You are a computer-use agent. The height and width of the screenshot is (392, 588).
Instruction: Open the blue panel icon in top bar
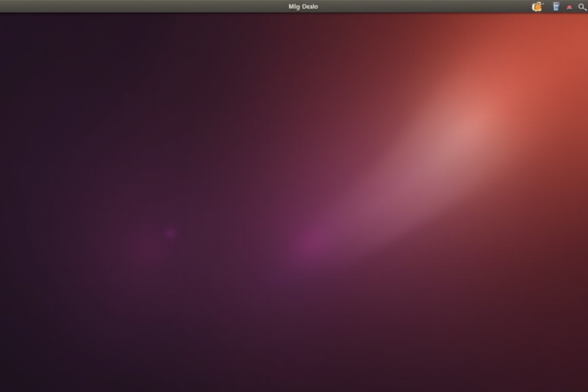556,7
